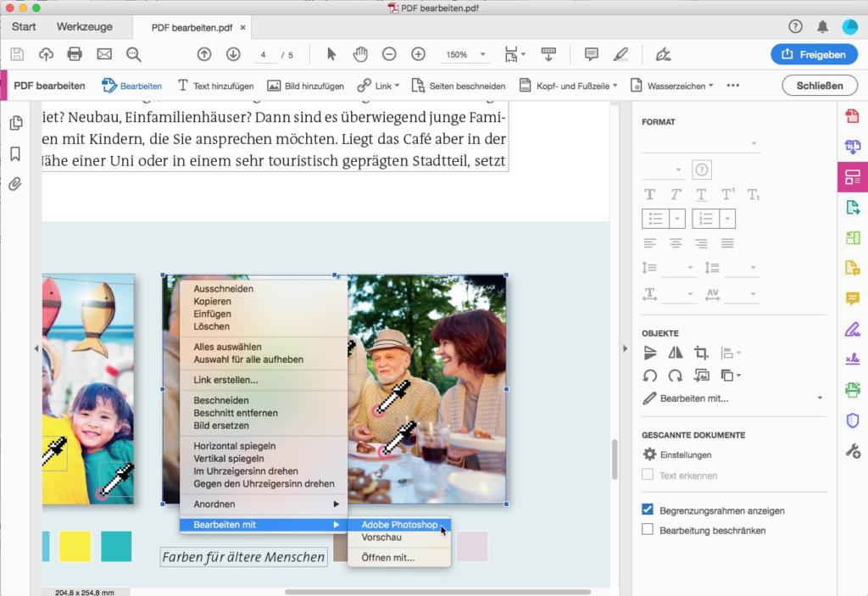Open the page thumbnails panel

(16, 122)
